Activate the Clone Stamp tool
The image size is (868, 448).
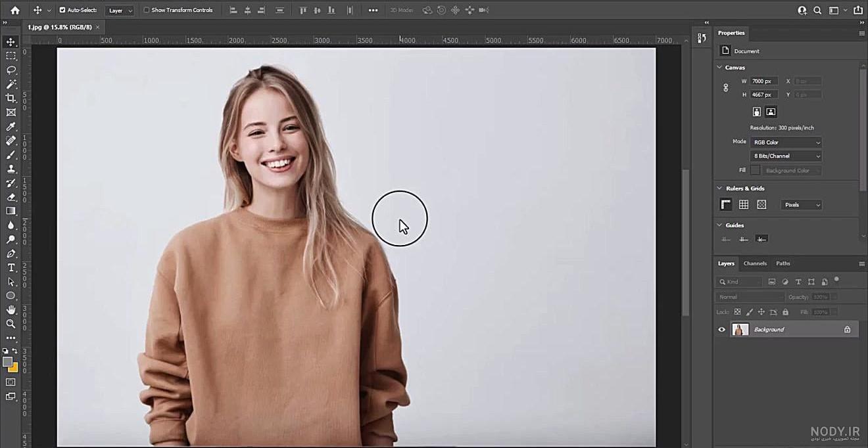(x=11, y=169)
